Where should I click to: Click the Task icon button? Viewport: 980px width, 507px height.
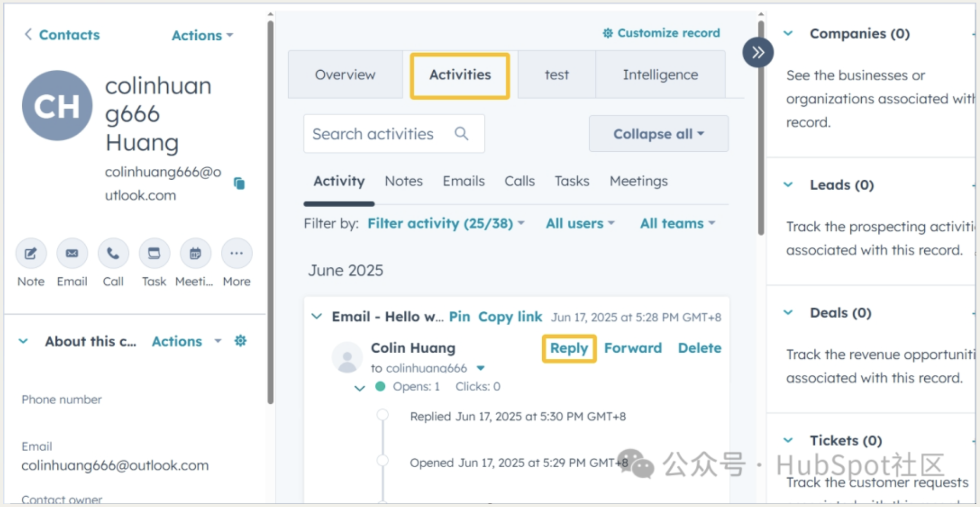[x=154, y=254]
